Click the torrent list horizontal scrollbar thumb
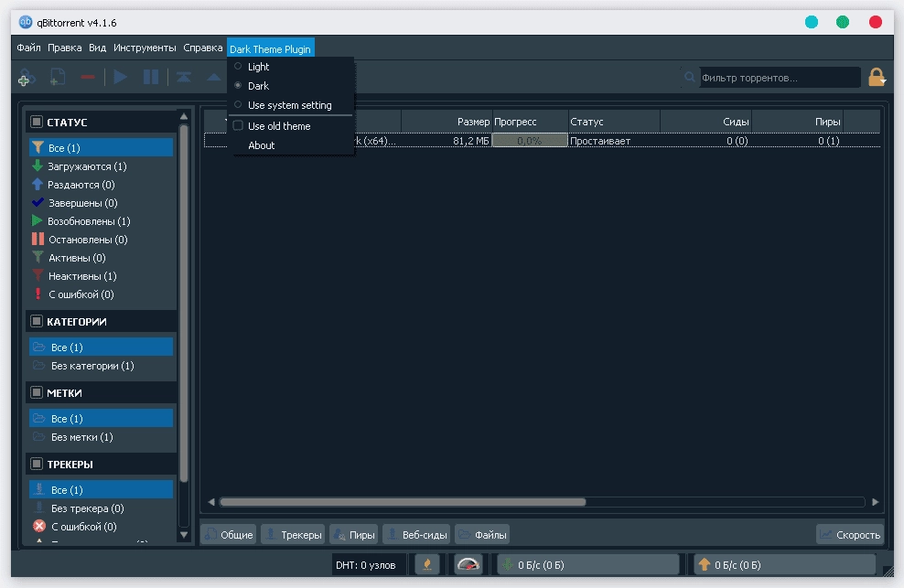 point(403,502)
